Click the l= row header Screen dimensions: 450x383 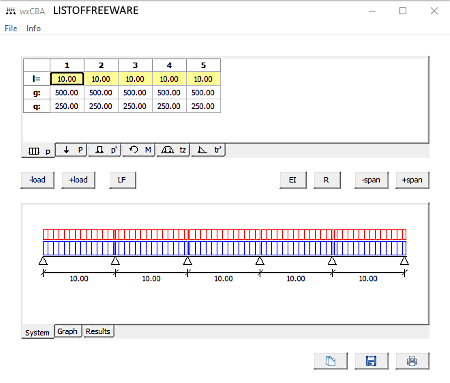click(37, 79)
